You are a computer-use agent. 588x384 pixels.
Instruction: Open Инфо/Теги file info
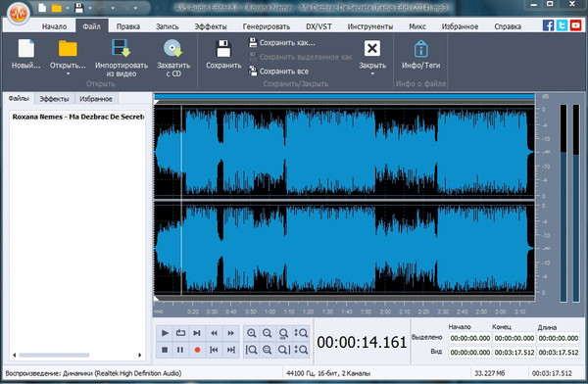421,55
